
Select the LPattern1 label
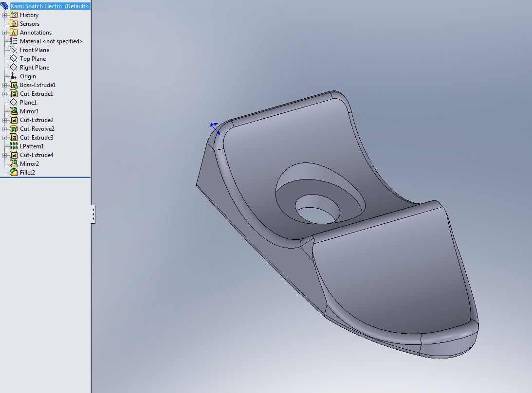click(x=32, y=146)
